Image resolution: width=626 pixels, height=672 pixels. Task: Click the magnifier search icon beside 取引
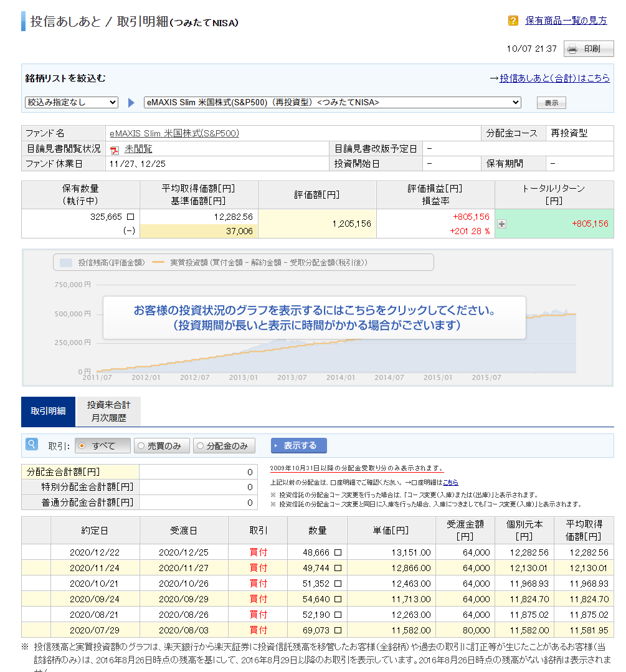click(x=32, y=445)
